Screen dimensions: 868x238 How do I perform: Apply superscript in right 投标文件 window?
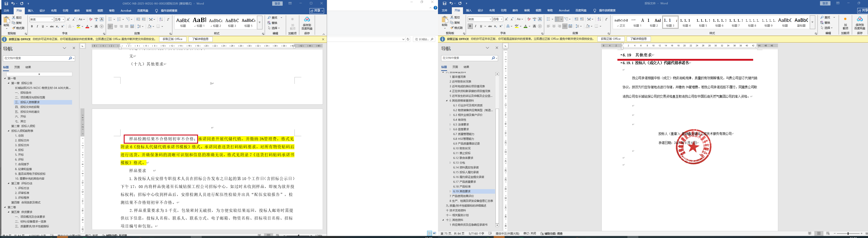(501, 26)
